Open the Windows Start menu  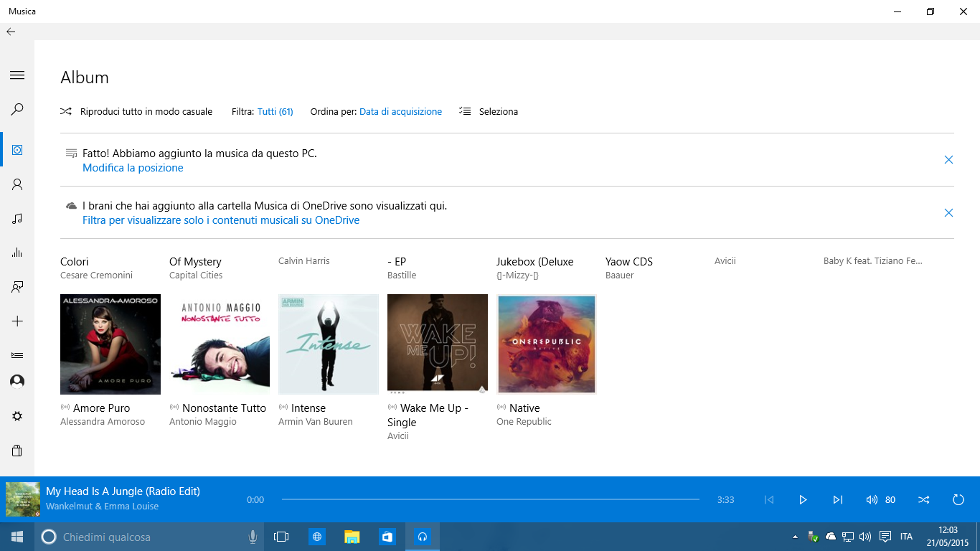point(17,537)
